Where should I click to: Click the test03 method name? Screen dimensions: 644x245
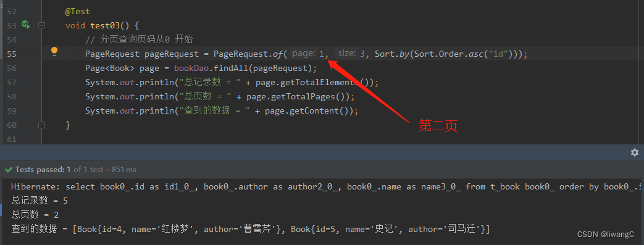coord(105,26)
